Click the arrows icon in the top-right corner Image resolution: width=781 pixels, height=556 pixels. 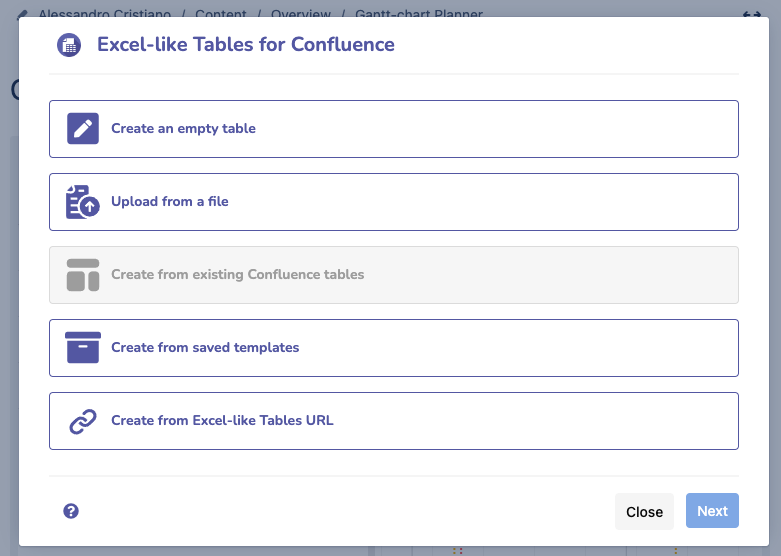(752, 14)
